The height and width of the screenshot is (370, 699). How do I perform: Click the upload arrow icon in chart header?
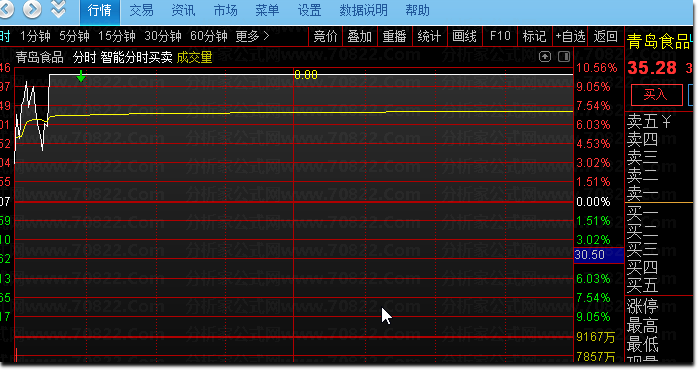pos(545,57)
